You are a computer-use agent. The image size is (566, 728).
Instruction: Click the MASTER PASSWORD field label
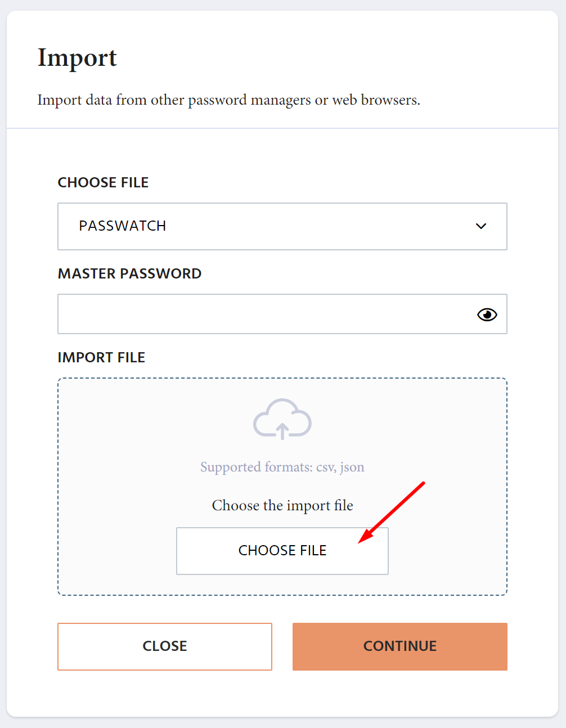[x=130, y=273]
